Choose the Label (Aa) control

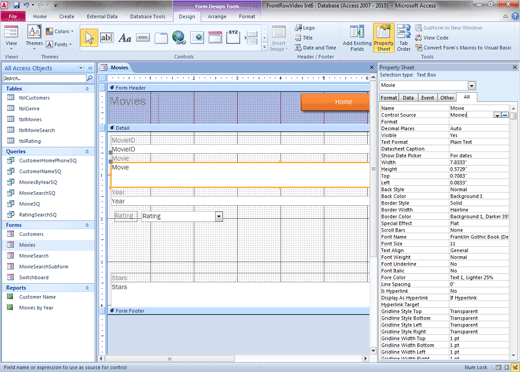click(125, 38)
